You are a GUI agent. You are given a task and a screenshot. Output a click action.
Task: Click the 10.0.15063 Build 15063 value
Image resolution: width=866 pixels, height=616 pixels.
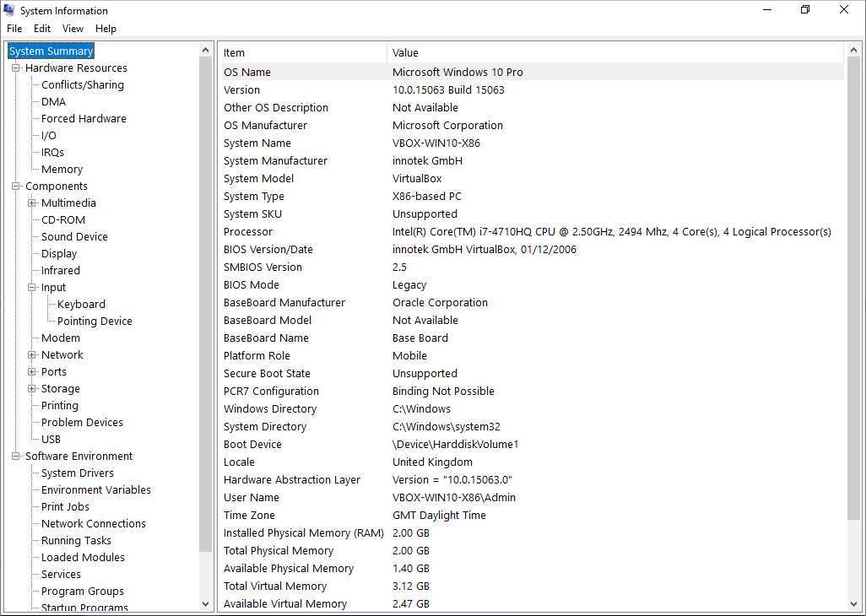point(448,90)
